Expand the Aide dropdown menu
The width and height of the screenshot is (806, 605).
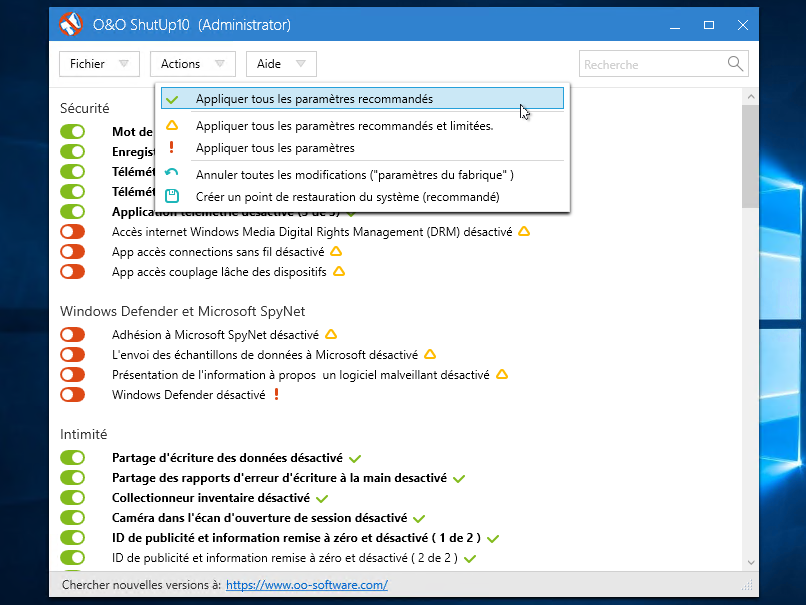tap(281, 64)
